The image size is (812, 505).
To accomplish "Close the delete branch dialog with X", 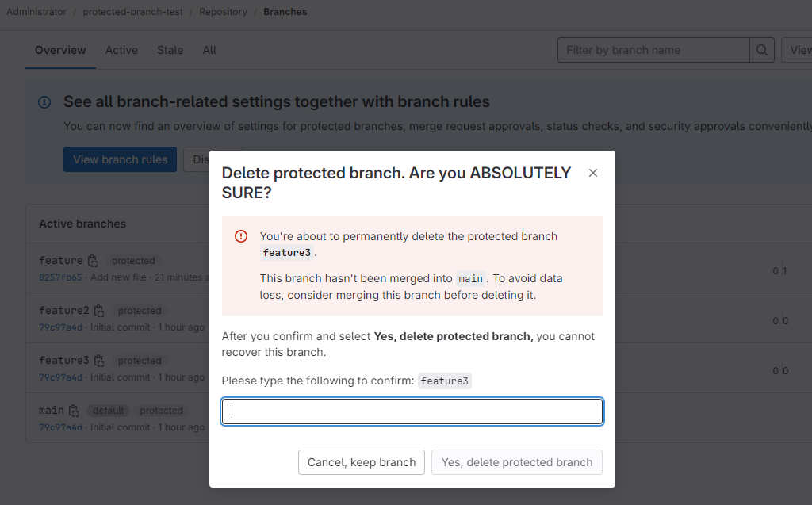I will tap(593, 173).
